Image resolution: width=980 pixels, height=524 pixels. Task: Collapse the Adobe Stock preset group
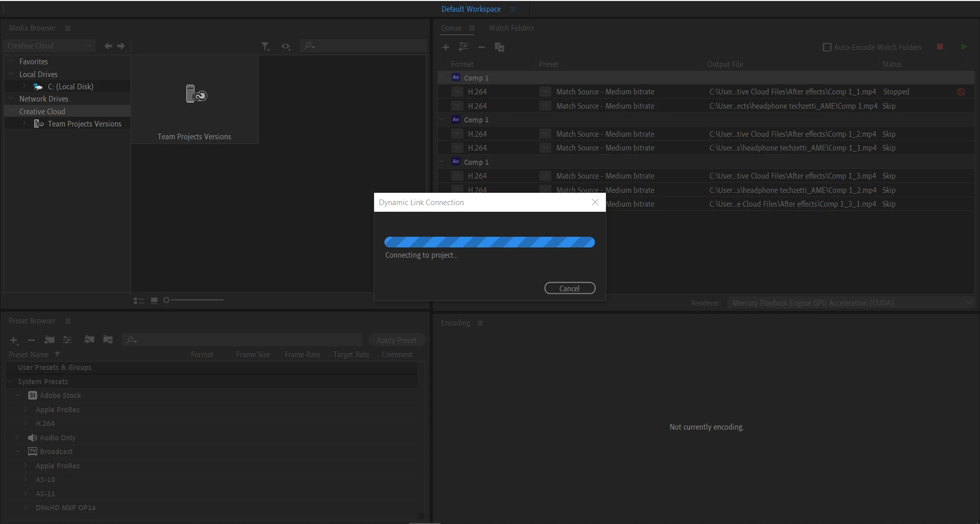[x=18, y=395]
